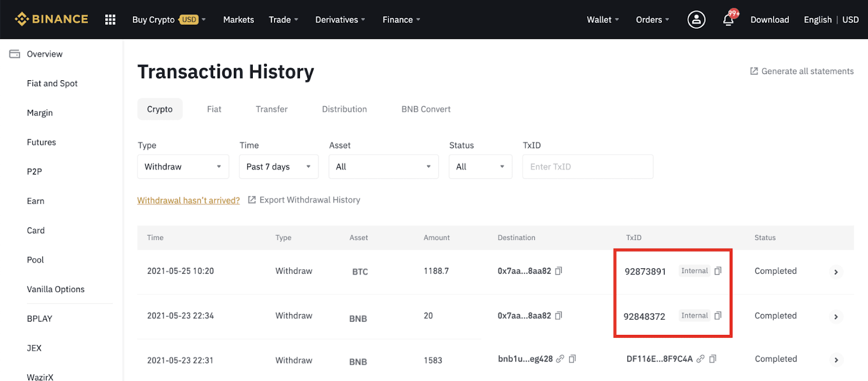Screen dimensions: 868x381
Task: Copy TxID DF116E...8F9C4A
Action: [x=713, y=359]
